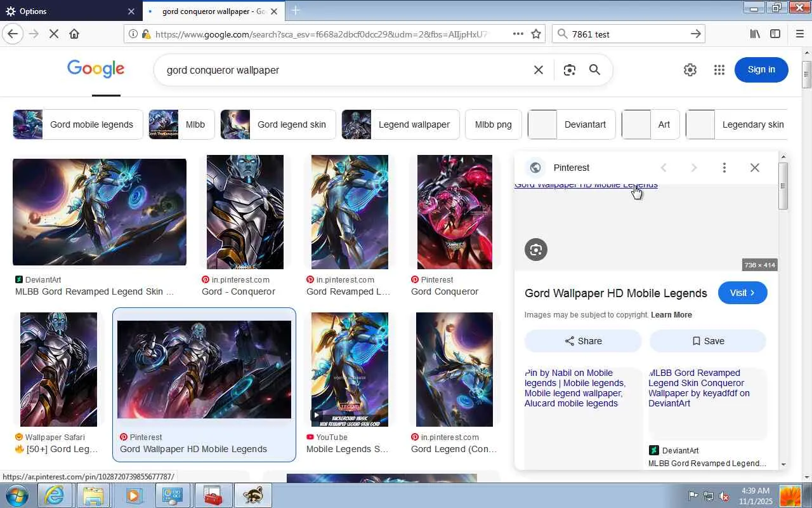Apply the Art filter chip
Image resolution: width=812 pixels, height=508 pixels.
click(651, 124)
